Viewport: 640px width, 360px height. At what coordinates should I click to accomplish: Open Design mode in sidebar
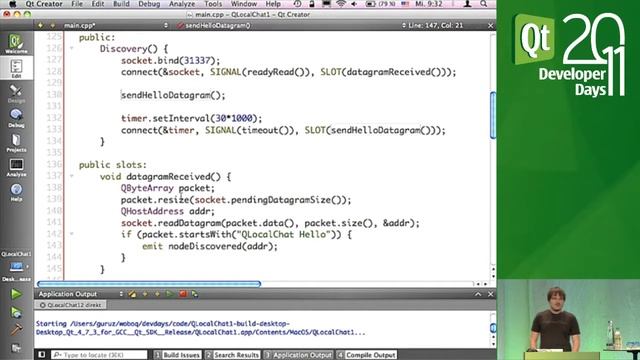(x=16, y=93)
